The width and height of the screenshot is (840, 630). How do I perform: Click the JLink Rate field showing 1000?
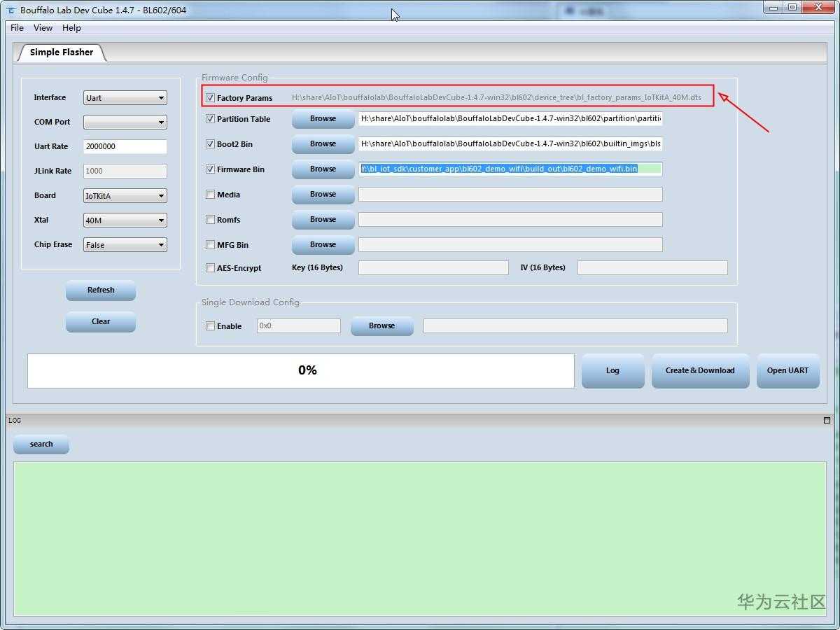125,171
